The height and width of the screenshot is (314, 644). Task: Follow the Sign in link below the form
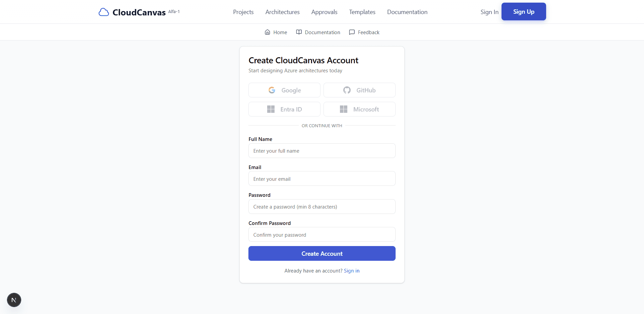click(352, 270)
